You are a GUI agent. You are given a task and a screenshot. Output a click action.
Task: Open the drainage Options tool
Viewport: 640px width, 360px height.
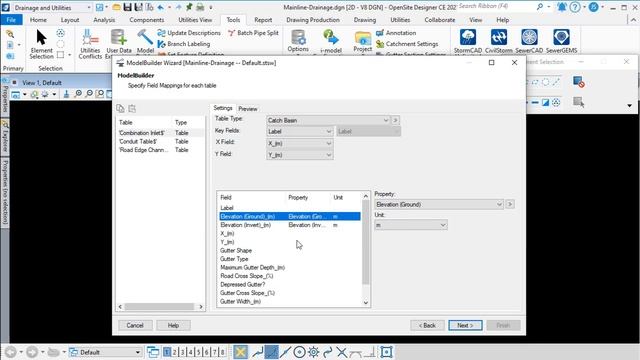coord(298,41)
